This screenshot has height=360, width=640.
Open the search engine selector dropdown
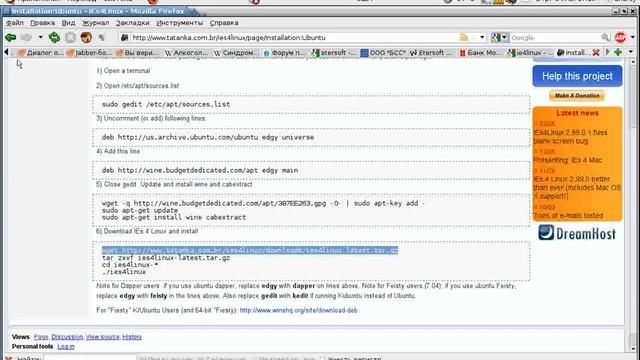coord(499,38)
